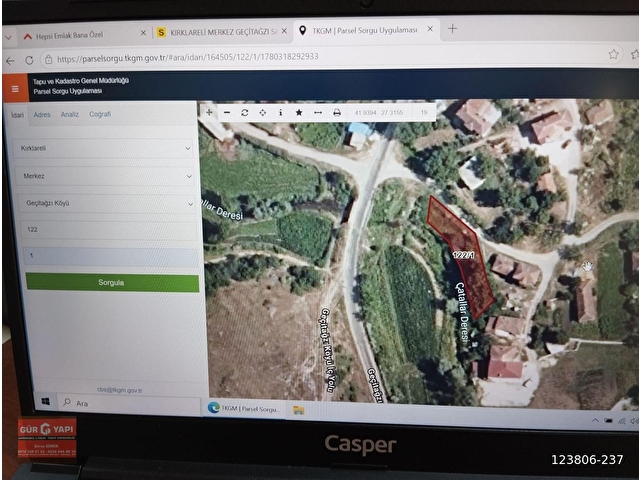Open the Adres query tab
Image resolution: width=640 pixels, height=480 pixels.
point(42,115)
